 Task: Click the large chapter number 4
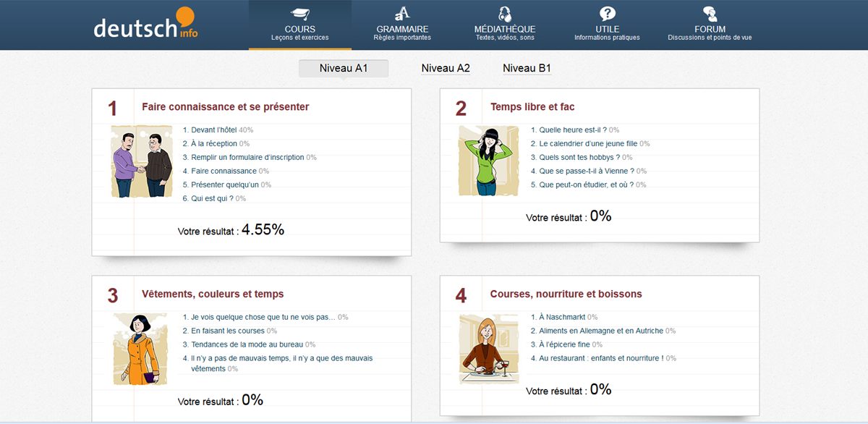coord(461,296)
